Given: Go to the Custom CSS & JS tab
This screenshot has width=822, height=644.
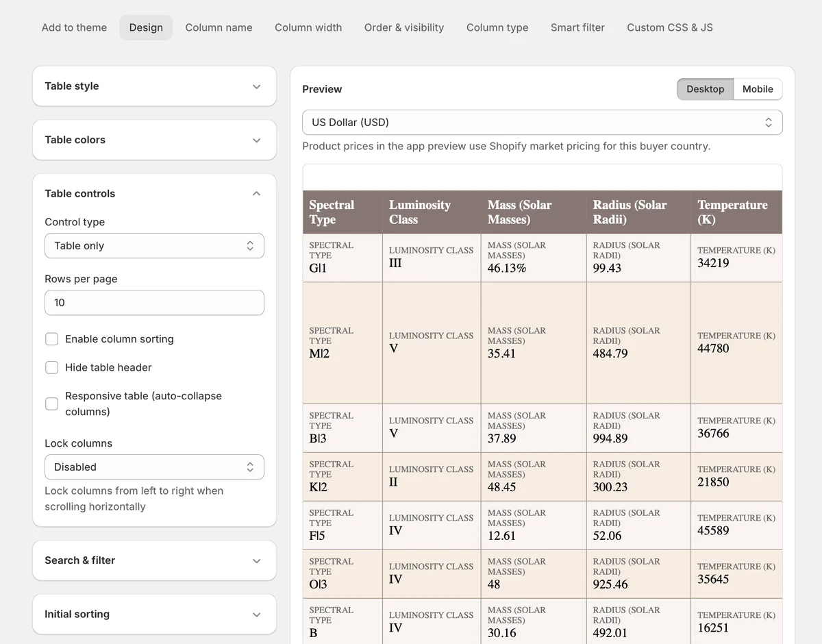Looking at the screenshot, I should tap(669, 27).
